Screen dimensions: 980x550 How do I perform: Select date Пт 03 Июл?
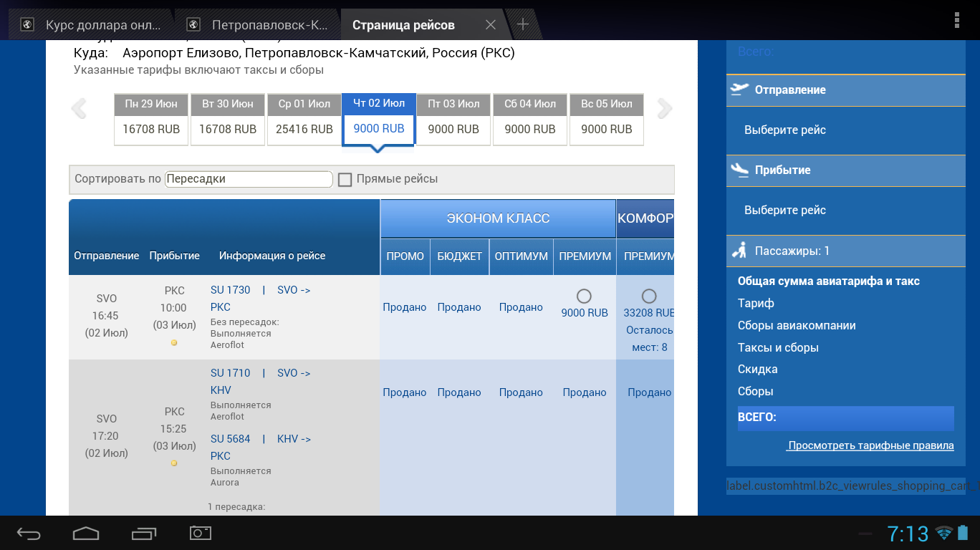(x=453, y=120)
